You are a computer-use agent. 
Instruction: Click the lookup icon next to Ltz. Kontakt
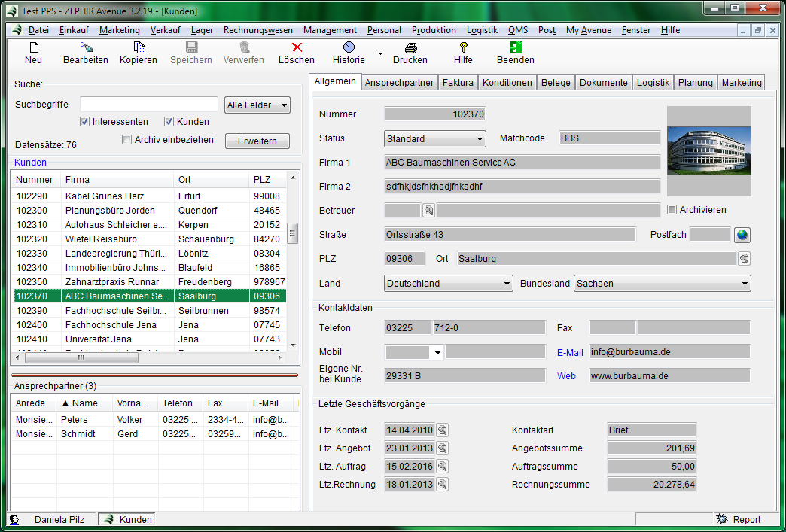(x=442, y=430)
